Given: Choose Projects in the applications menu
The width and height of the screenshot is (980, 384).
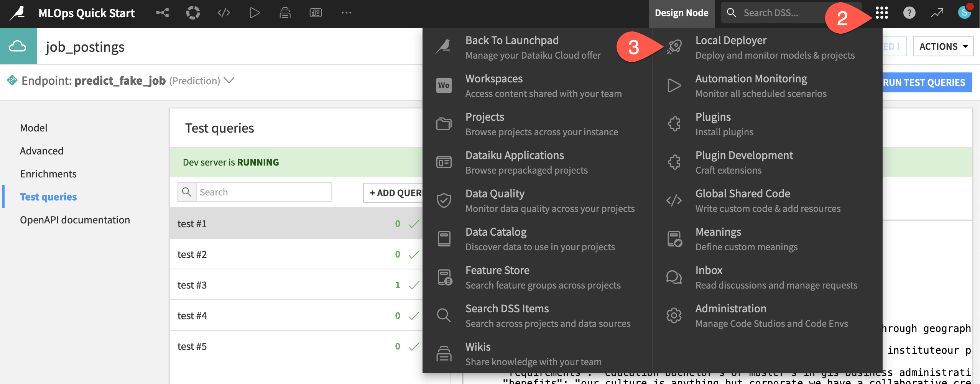Looking at the screenshot, I should tap(541, 124).
